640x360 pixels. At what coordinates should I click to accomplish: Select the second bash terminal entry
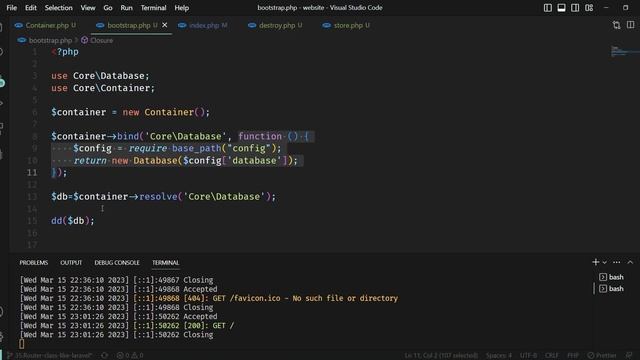tap(611, 289)
